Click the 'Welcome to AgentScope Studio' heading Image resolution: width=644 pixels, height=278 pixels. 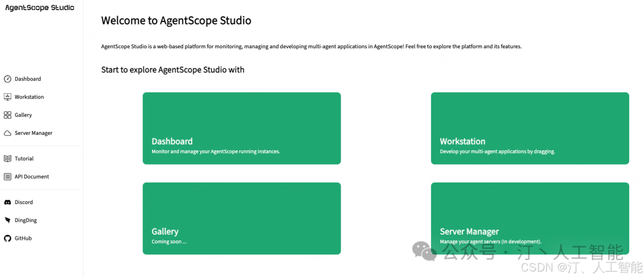[176, 20]
